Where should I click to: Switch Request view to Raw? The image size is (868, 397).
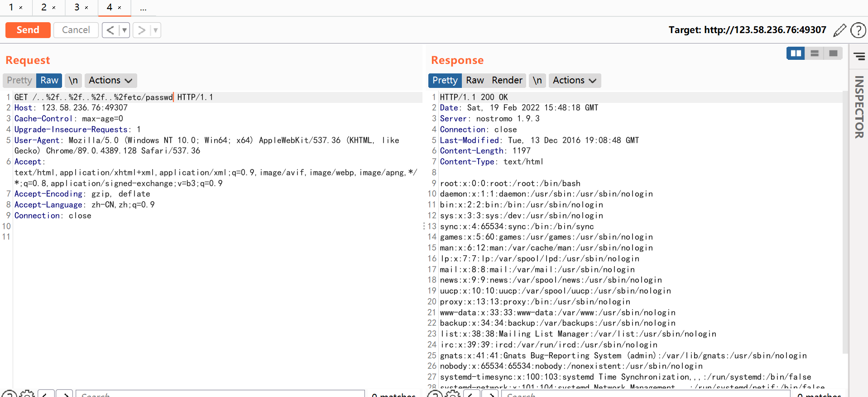(x=49, y=80)
